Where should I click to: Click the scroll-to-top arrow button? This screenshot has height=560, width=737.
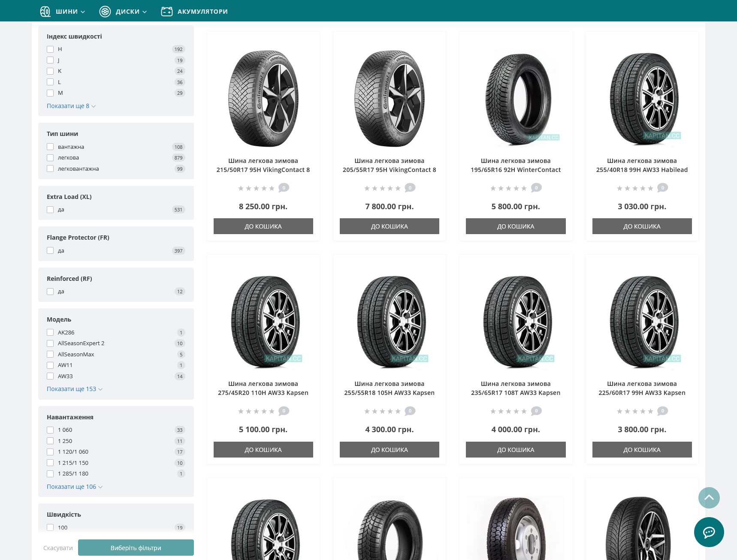pyautogui.click(x=709, y=498)
